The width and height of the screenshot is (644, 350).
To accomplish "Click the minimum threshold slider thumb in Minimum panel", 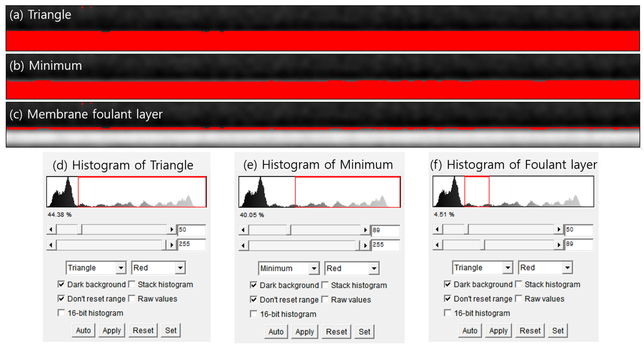I will point(288,230).
